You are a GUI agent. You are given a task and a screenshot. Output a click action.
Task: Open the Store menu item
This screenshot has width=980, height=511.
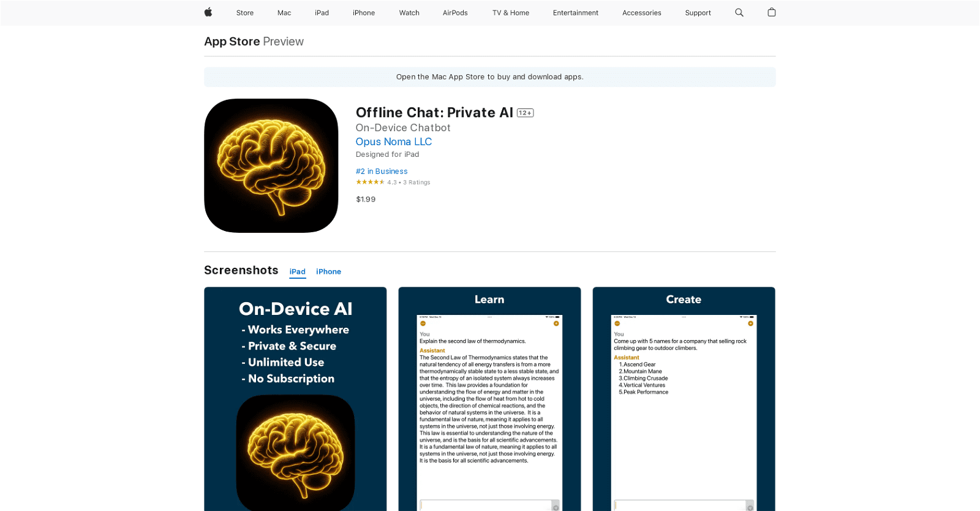245,13
